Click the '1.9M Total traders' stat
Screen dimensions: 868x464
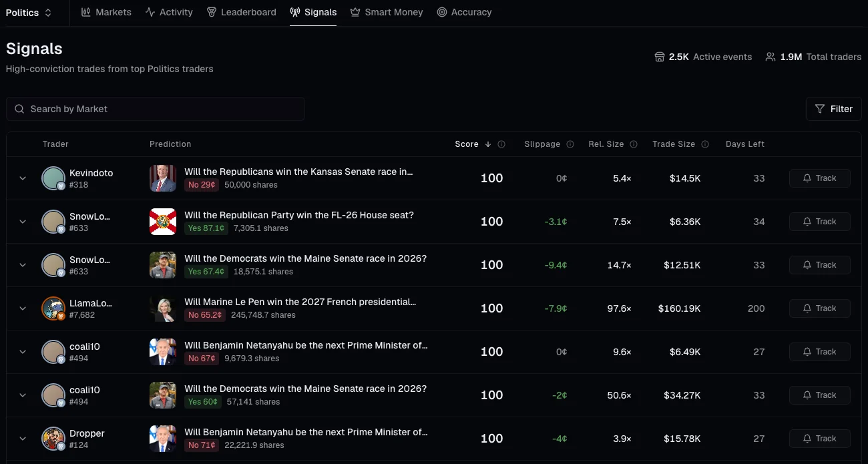813,57
